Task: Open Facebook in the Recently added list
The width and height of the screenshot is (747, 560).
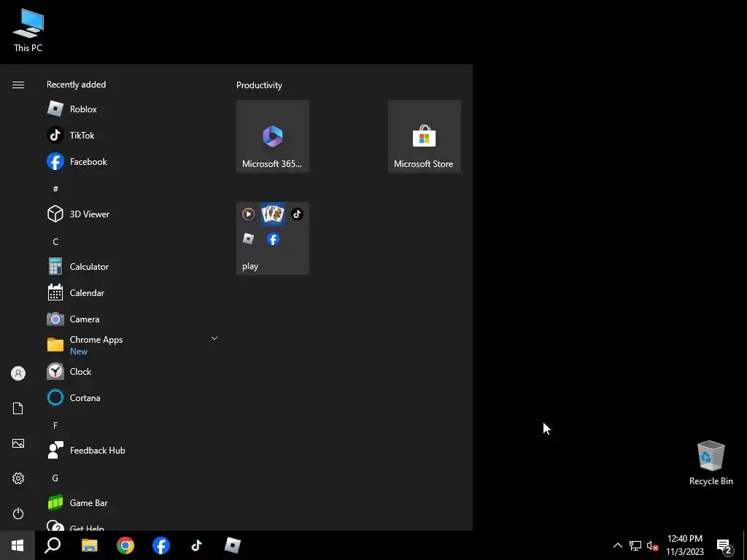Action: click(x=132, y=161)
